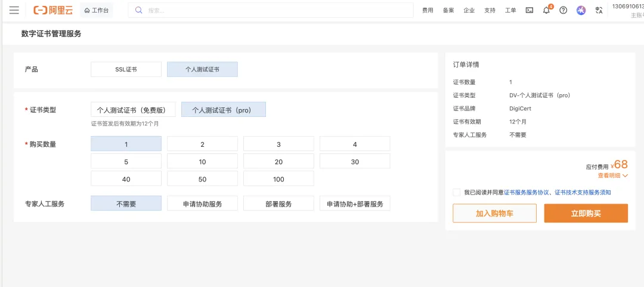Open the Cloud Shell terminal icon

click(529, 10)
